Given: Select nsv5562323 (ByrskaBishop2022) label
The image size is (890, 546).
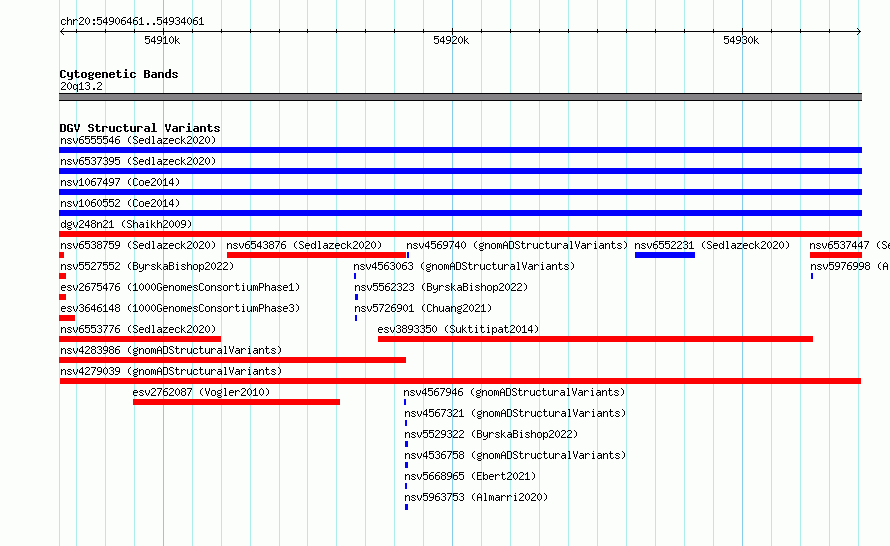Looking at the screenshot, I should coord(441,287).
